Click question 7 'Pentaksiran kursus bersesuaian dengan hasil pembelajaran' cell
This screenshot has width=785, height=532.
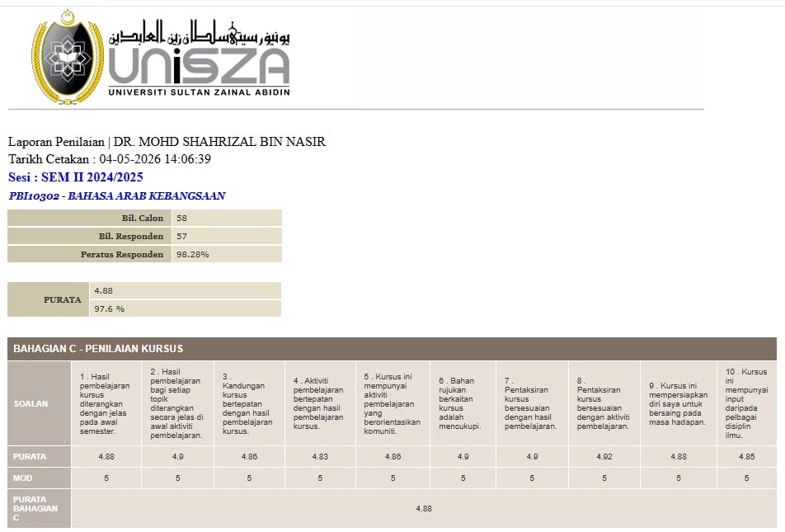coord(532,404)
